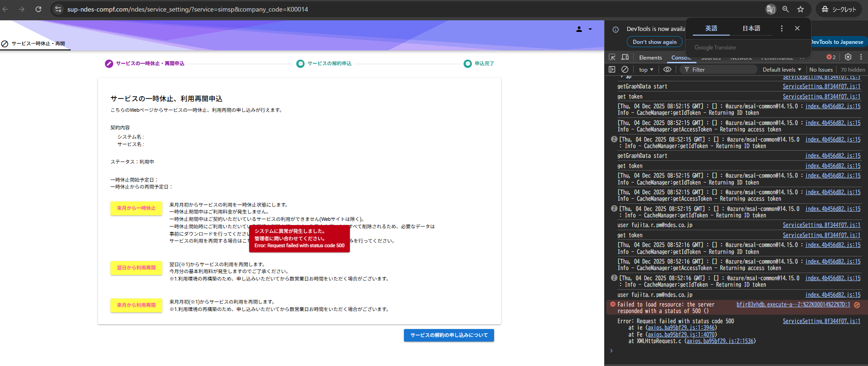This screenshot has width=868, height=366.
Task: Click the eye icon to create live expression
Action: pos(667,69)
